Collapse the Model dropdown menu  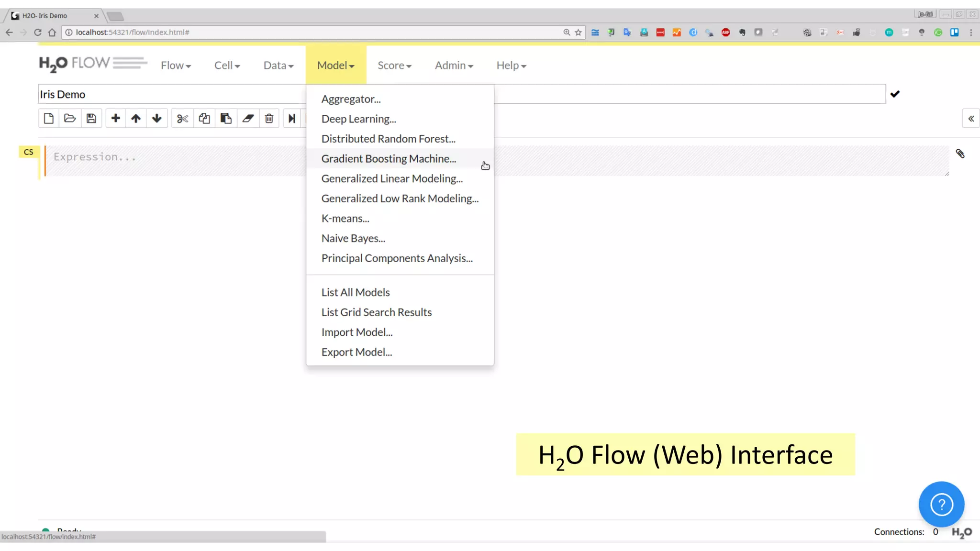pos(336,66)
